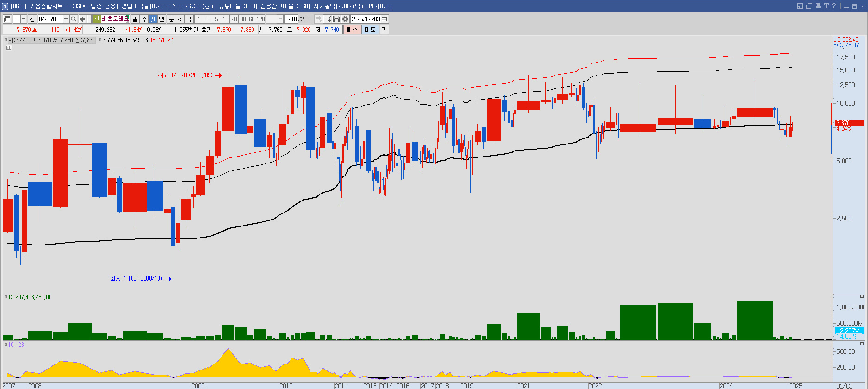
Task: Open chart settings gear icon
Action: [345, 19]
